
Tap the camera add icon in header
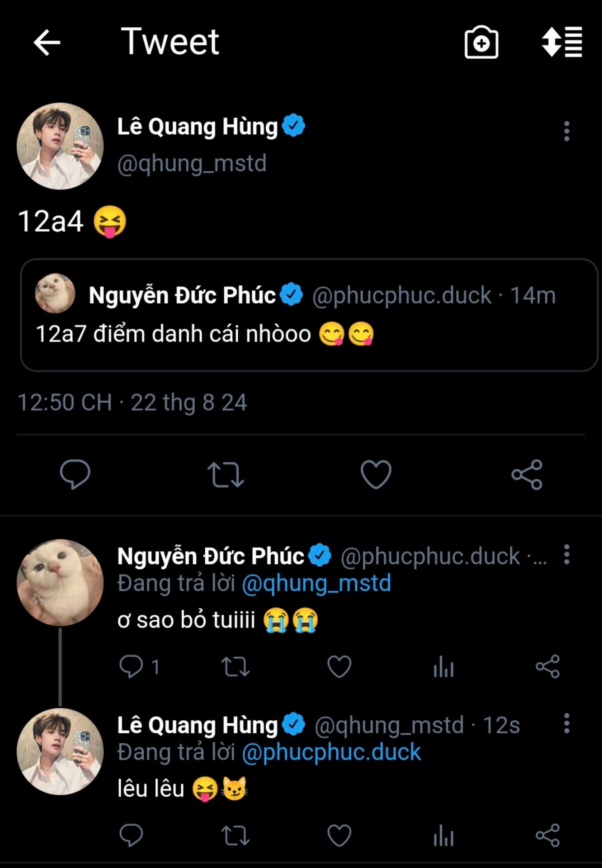tap(481, 42)
